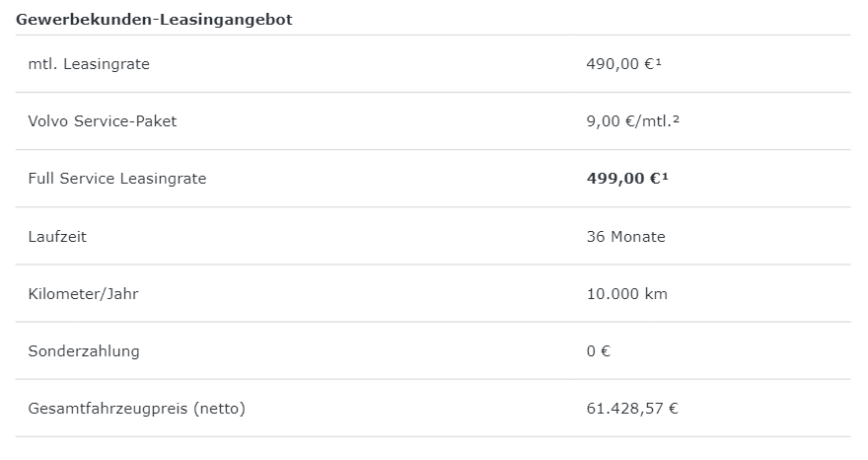The image size is (868, 460).
Task: Select the Volvo Service-Paket label
Action: pyautogui.click(x=103, y=120)
